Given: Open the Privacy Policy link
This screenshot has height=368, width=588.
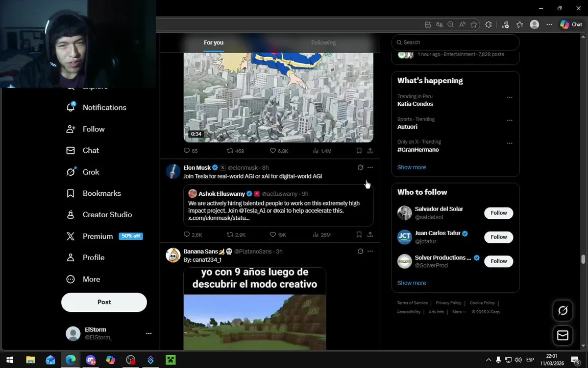Looking at the screenshot, I should tap(449, 303).
